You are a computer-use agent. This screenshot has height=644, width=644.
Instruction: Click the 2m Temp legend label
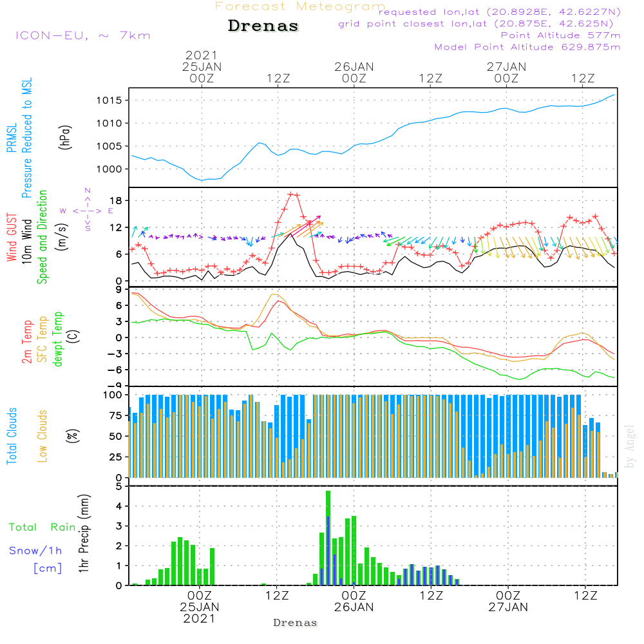[x=26, y=342]
